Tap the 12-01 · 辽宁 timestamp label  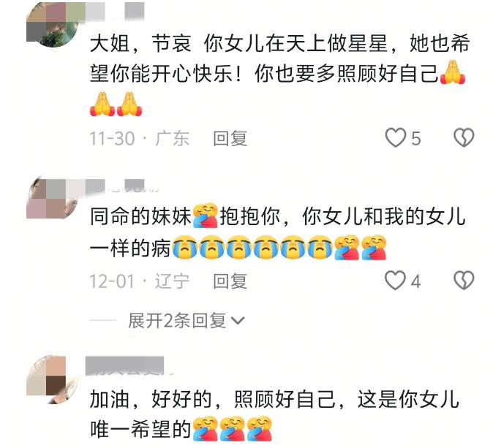click(140, 281)
